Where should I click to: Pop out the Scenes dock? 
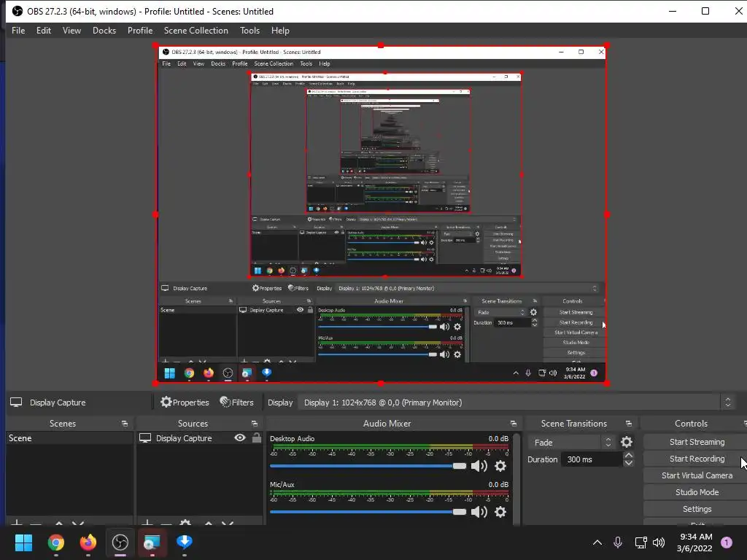pyautogui.click(x=125, y=424)
